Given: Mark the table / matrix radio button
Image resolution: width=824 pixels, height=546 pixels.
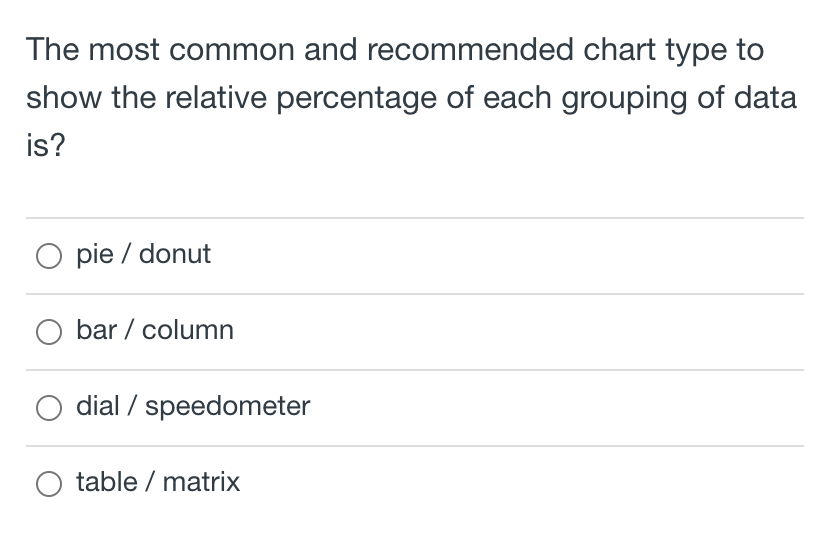Looking at the screenshot, I should [x=51, y=484].
